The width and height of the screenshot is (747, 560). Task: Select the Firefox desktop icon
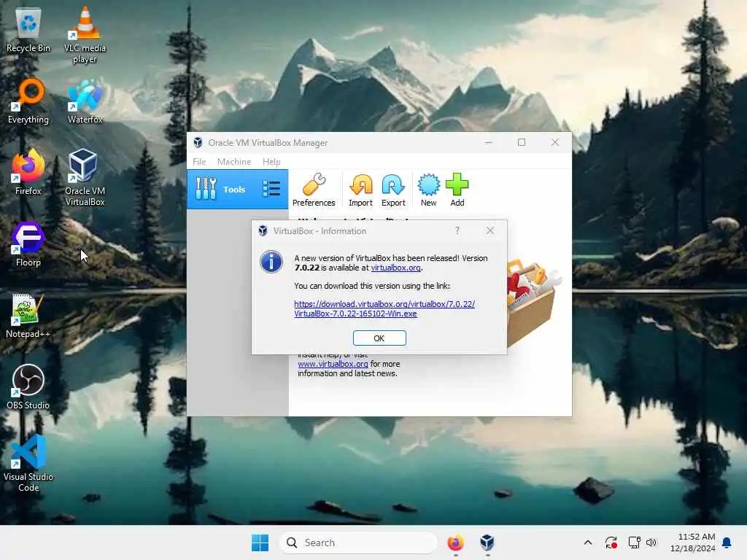(x=28, y=172)
